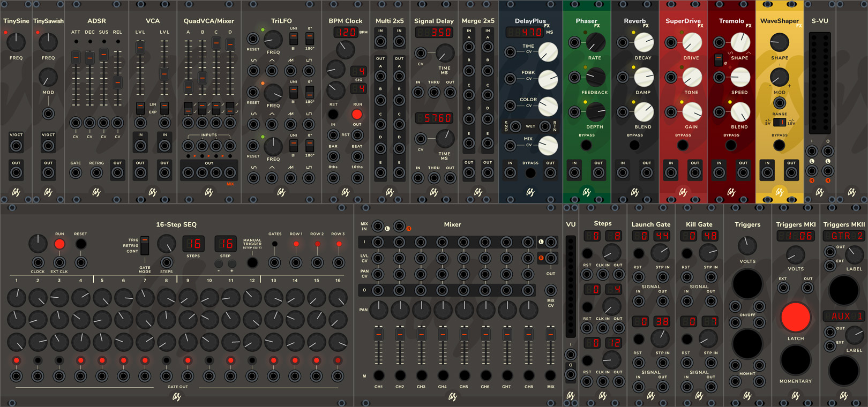The width and height of the screenshot is (868, 407).
Task: Toggle the BPM Clock RUN button
Action: (x=357, y=114)
